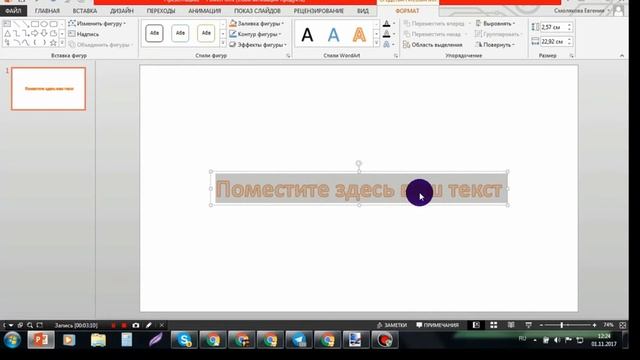Image resolution: width=640 pixels, height=360 pixels.
Task: Switch to the ВСТАВКА ribbon tab
Action: [x=85, y=11]
